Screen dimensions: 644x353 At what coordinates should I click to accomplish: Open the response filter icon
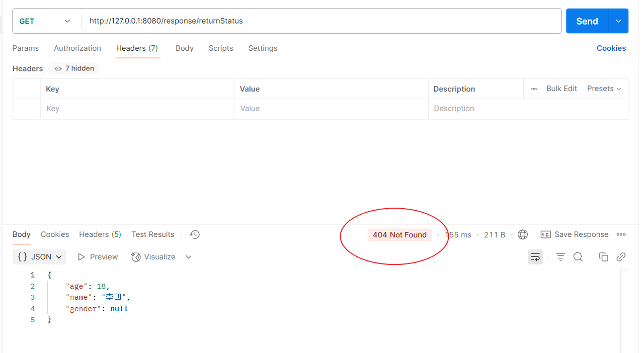(x=560, y=257)
